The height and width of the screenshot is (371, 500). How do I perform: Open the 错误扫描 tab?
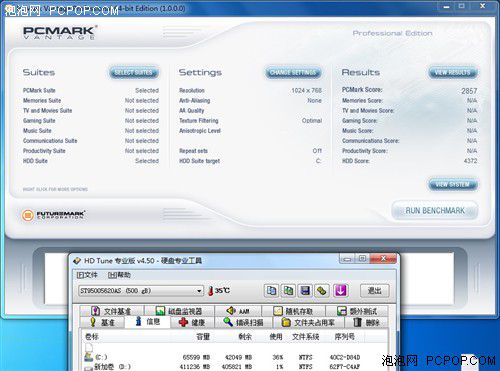click(244, 322)
